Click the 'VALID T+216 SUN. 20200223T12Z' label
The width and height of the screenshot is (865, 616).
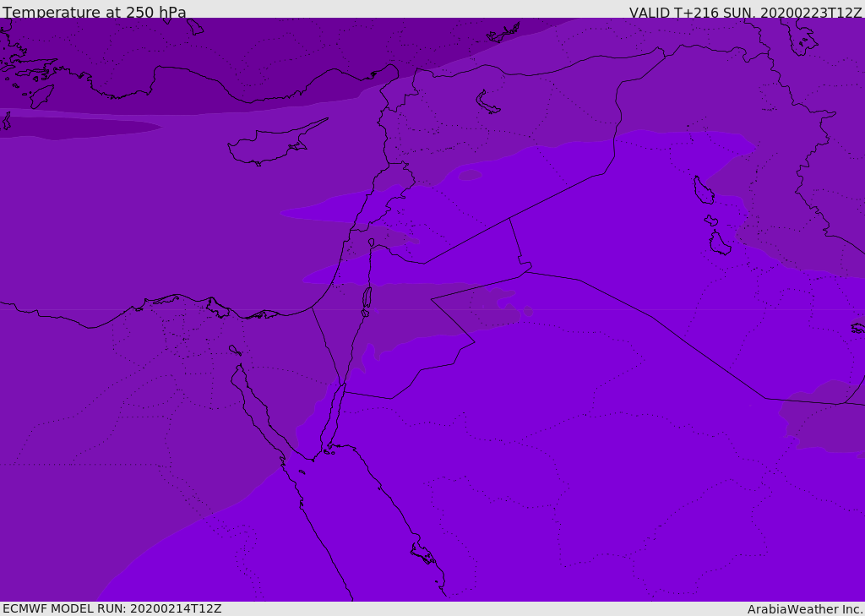(x=745, y=13)
